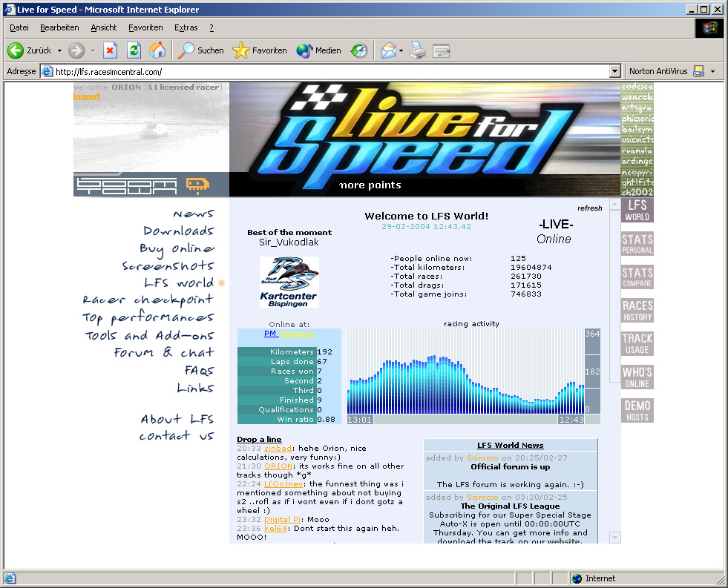This screenshot has height=588, width=728.
Task: Open the Links navigation item
Action: [195, 388]
